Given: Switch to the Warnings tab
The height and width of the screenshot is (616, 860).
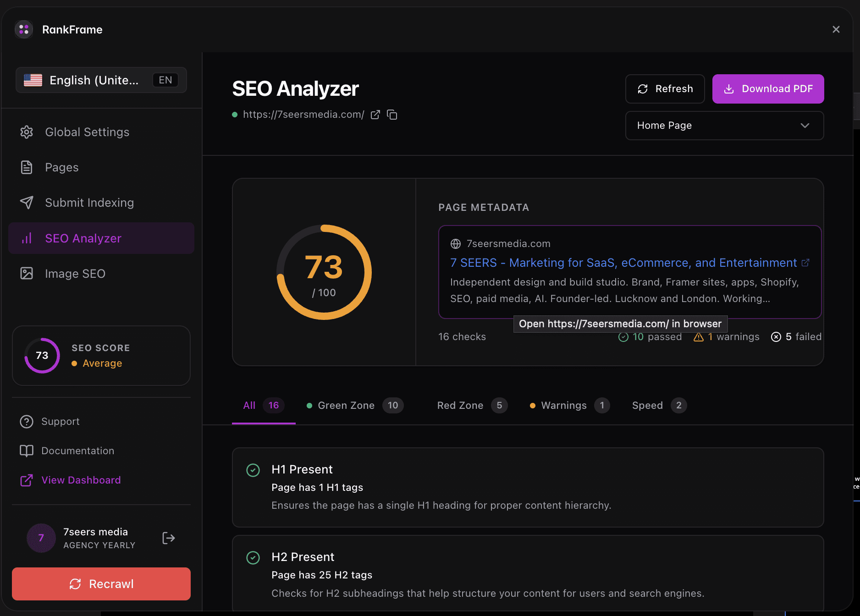Looking at the screenshot, I should pyautogui.click(x=569, y=406).
